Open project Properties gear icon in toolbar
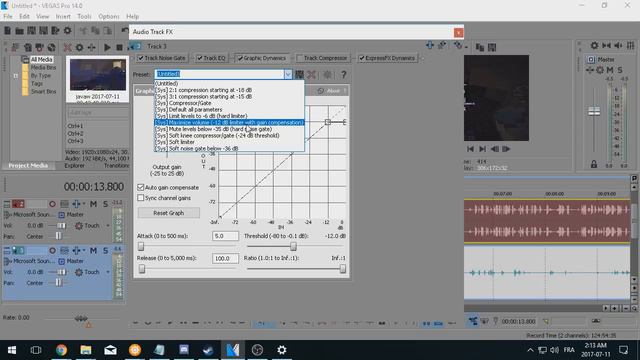Screen dimensions: 640x360 pos(67,31)
